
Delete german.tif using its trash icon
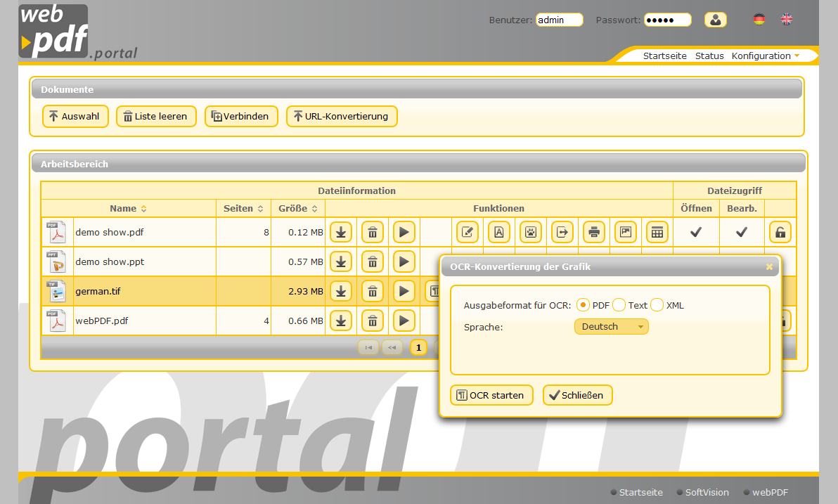(372, 291)
